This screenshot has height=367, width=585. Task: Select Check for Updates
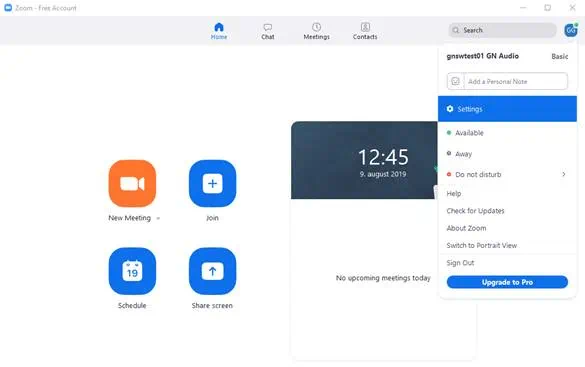click(x=475, y=211)
